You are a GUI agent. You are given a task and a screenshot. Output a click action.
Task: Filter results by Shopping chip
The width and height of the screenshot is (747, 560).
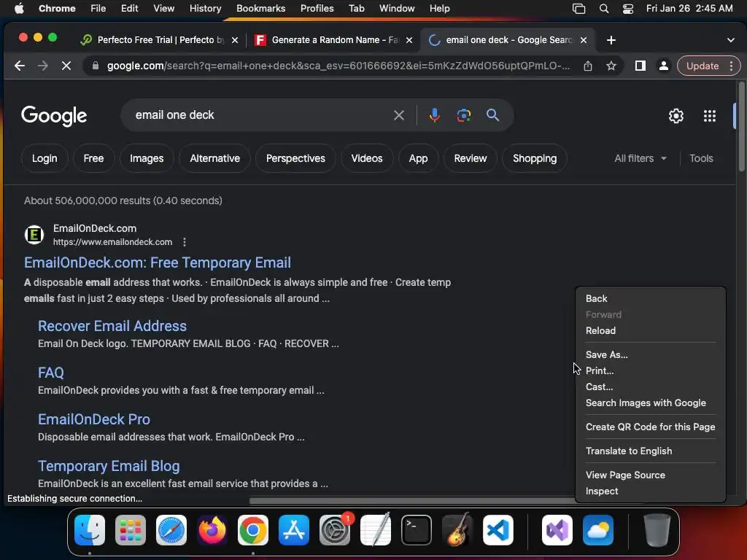click(535, 158)
